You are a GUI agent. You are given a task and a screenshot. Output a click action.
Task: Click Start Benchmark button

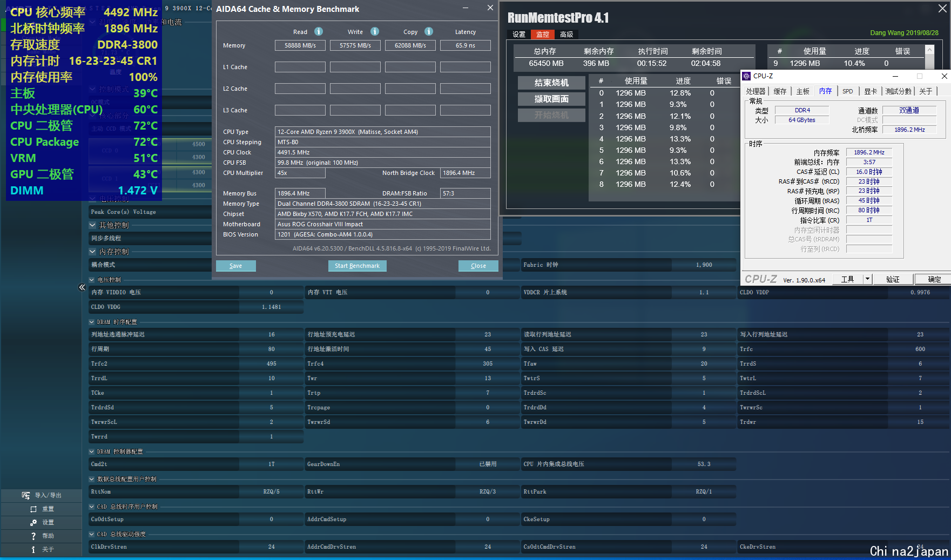[357, 266]
